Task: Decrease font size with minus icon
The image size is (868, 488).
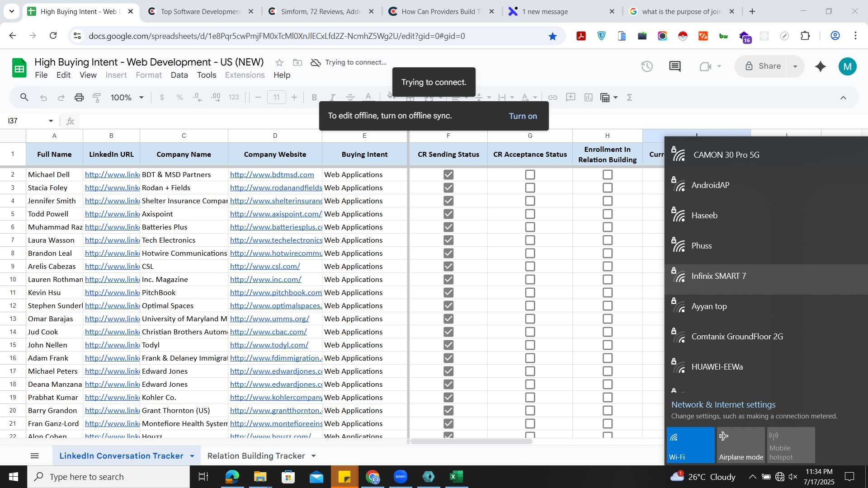Action: point(258,98)
